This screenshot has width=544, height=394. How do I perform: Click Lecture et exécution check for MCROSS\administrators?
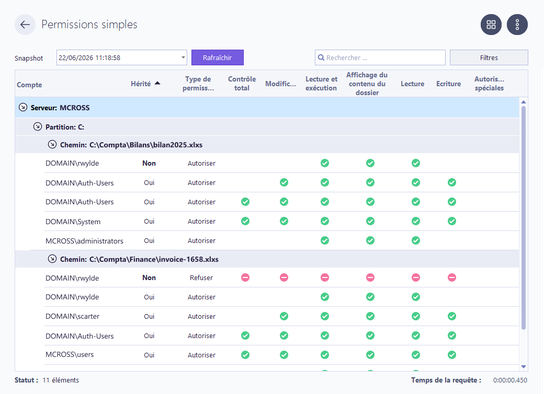325,240
